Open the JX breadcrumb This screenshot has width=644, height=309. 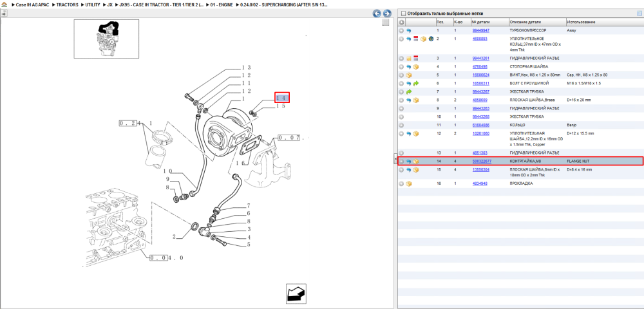109,5
